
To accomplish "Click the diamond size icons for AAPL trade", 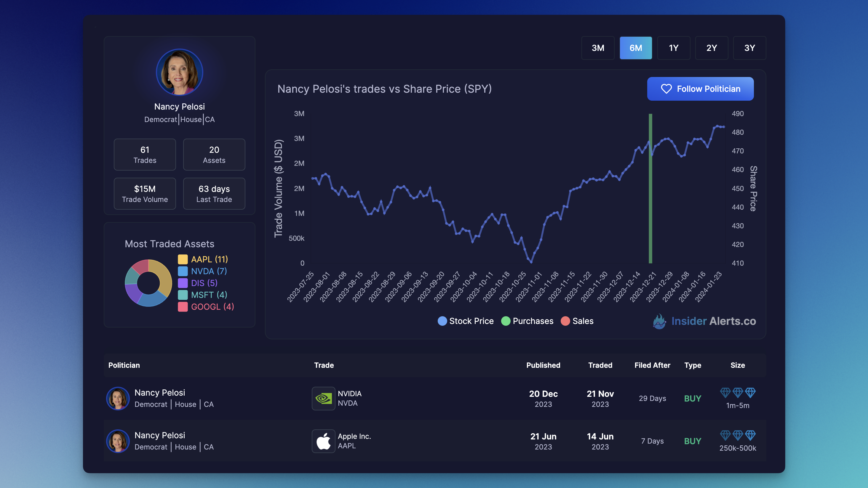I will 738,436.
